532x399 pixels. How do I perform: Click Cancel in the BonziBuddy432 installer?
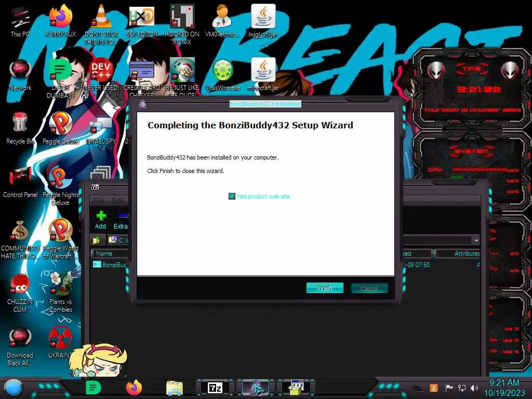point(369,288)
